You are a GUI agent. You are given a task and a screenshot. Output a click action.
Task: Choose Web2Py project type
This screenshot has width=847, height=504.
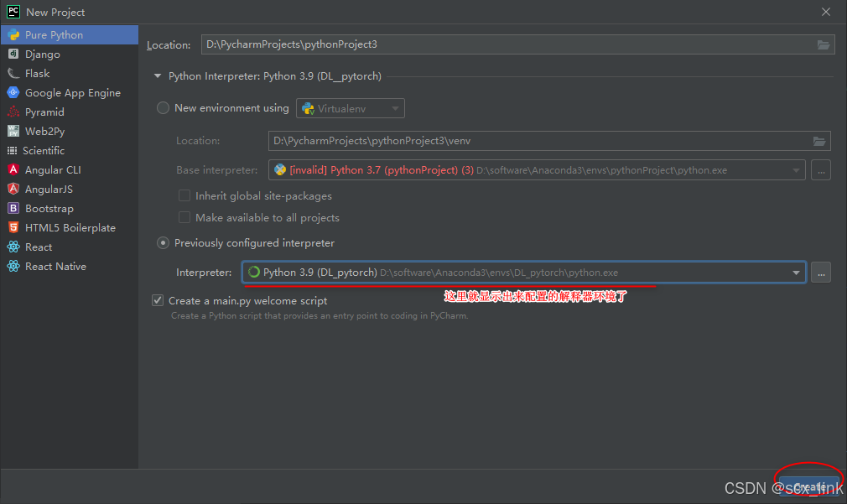click(70, 132)
